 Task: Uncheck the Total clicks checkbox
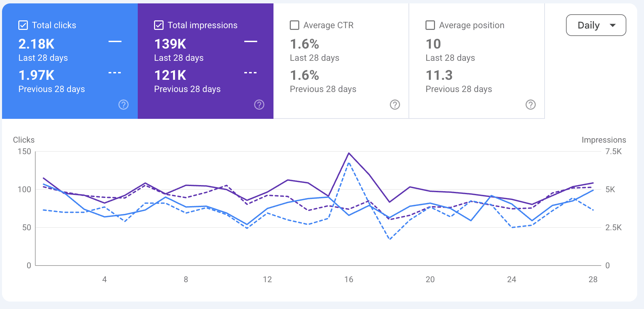tap(23, 25)
